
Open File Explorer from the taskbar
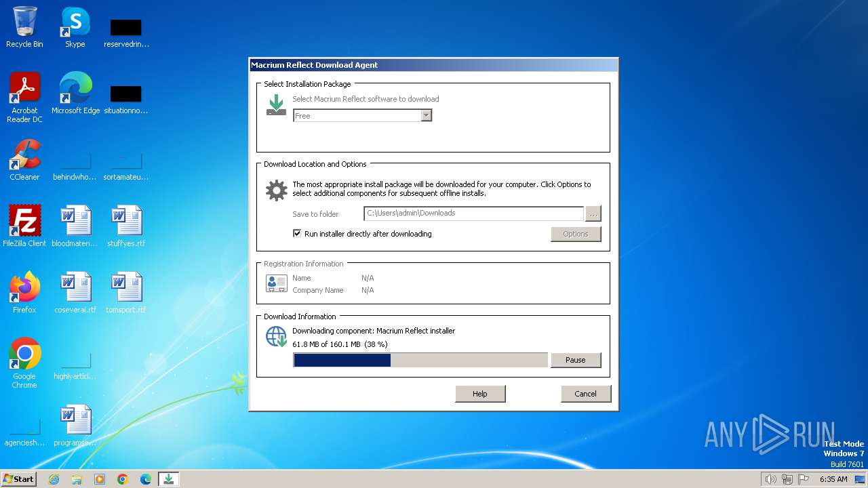click(x=77, y=479)
